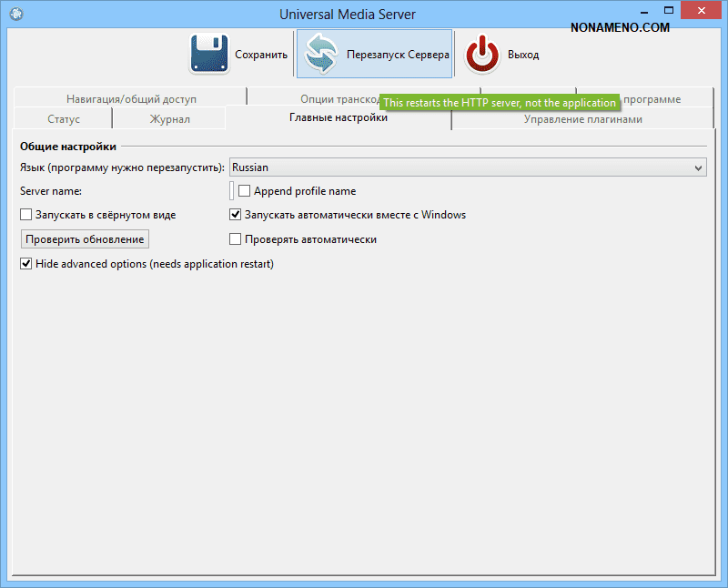Image resolution: width=728 pixels, height=588 pixels.
Task: Go to the Управление плагинами tab
Action: (x=582, y=119)
